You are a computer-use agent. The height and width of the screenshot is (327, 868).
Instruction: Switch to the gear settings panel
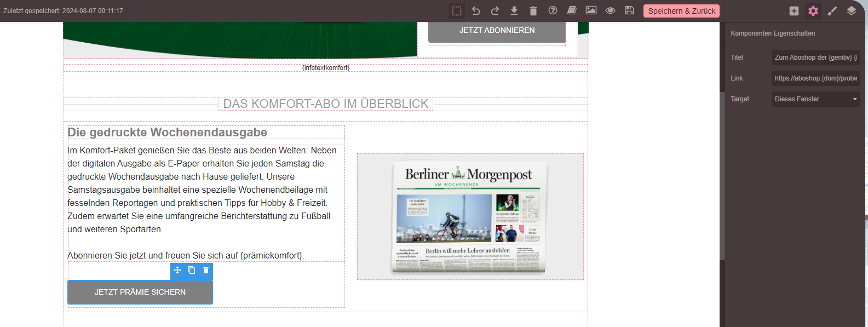point(813,11)
